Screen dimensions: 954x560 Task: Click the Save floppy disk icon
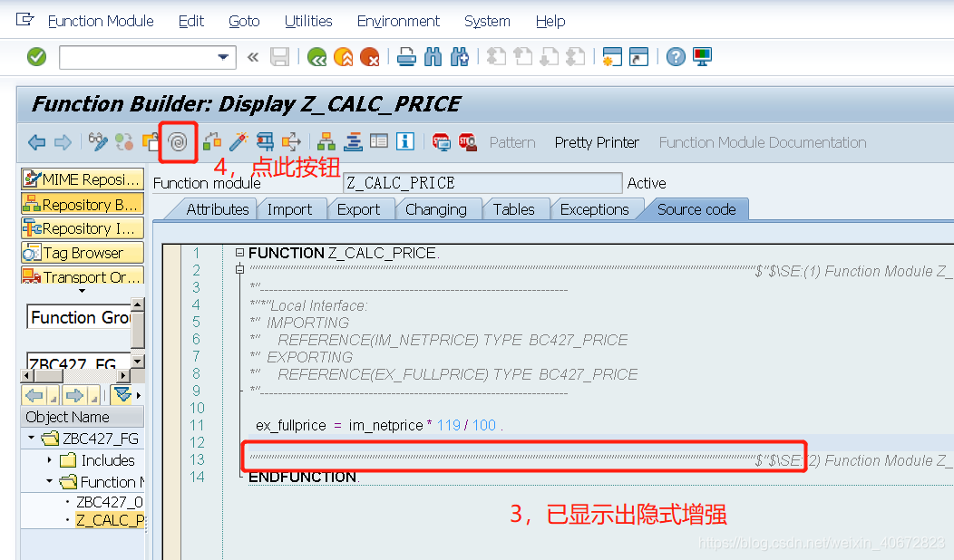click(280, 57)
